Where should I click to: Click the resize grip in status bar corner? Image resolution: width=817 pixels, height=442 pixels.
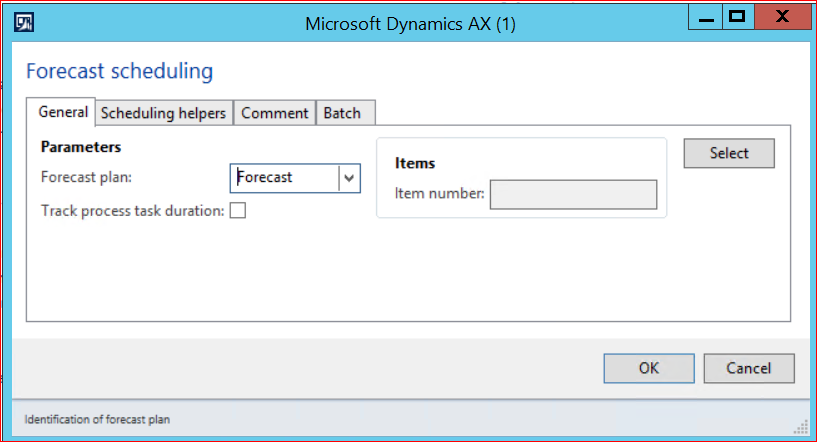coord(801,427)
